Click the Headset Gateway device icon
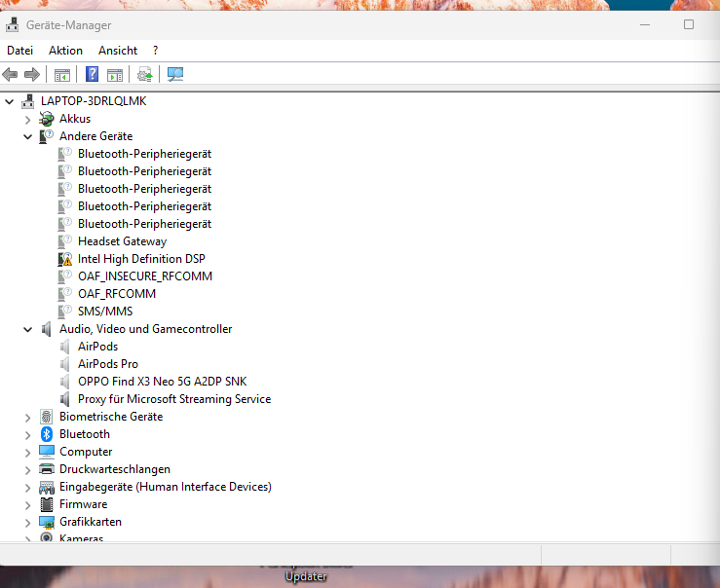Image resolution: width=720 pixels, height=588 pixels. [x=64, y=241]
